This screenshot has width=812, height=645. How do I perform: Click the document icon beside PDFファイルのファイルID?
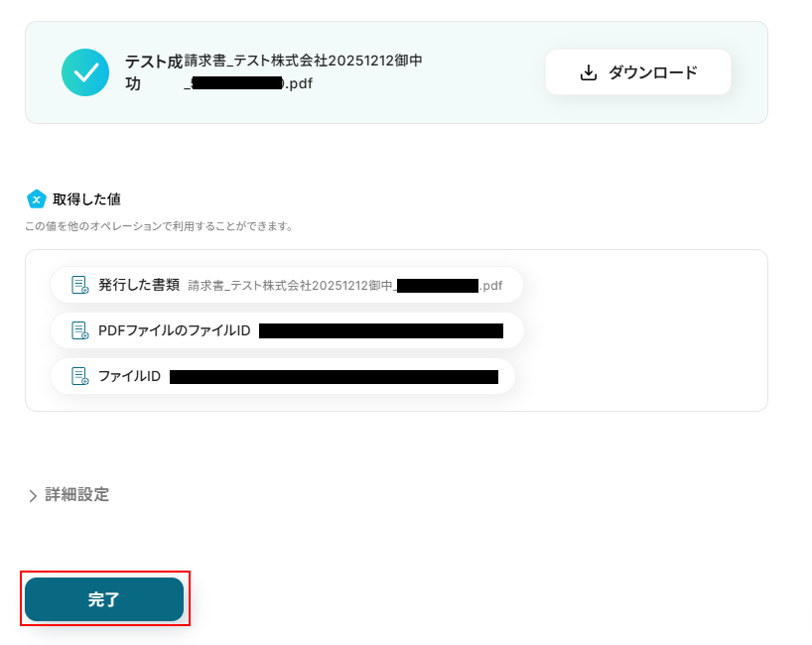click(79, 330)
